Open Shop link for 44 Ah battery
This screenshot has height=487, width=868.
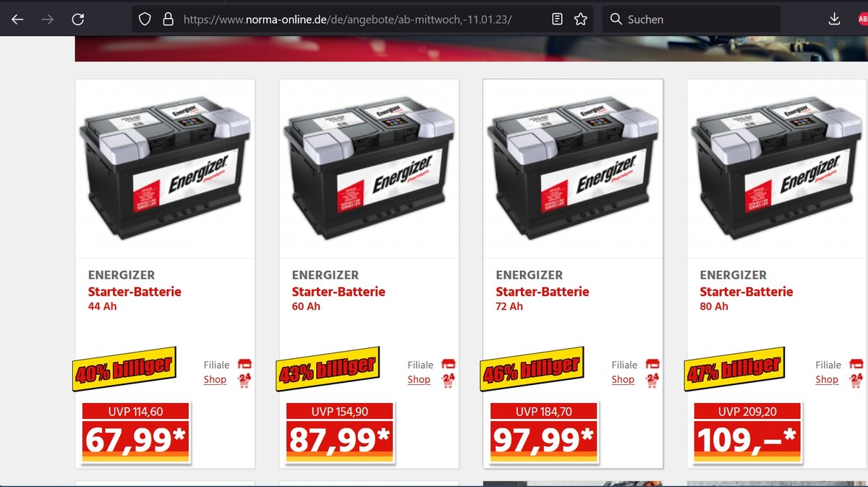tap(215, 379)
